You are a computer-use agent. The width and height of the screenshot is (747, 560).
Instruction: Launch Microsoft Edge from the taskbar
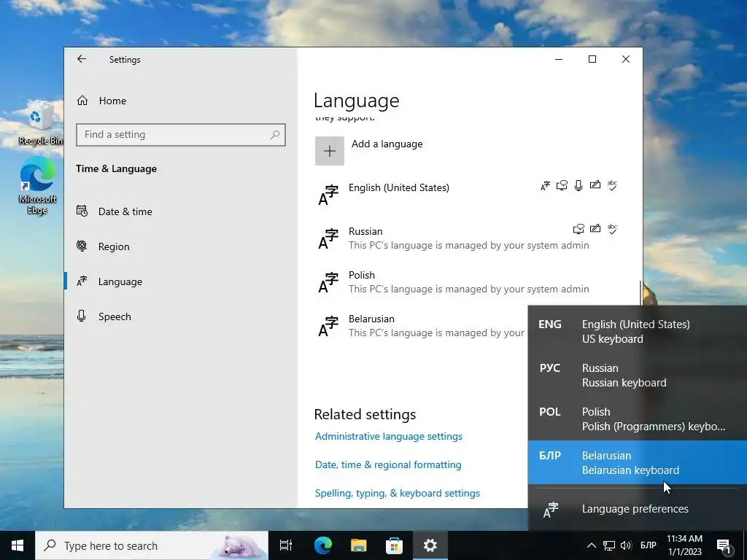click(323, 545)
